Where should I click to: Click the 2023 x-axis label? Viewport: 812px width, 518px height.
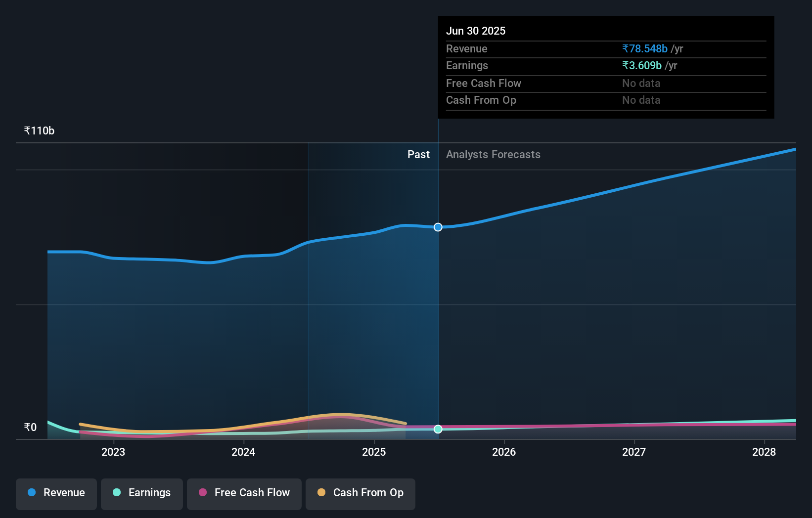pos(113,452)
